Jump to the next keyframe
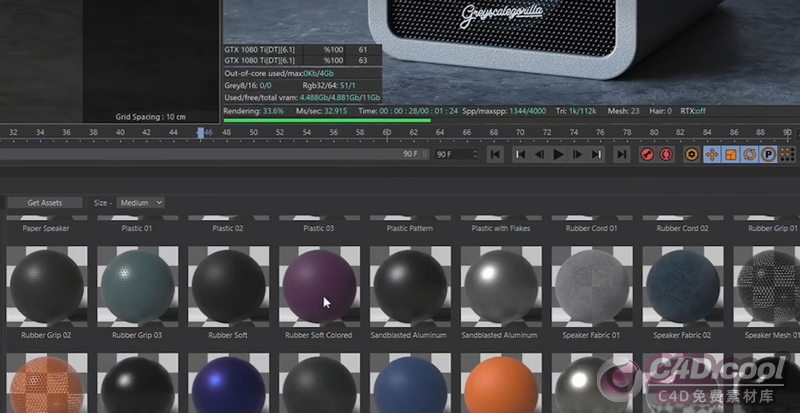 (x=596, y=154)
